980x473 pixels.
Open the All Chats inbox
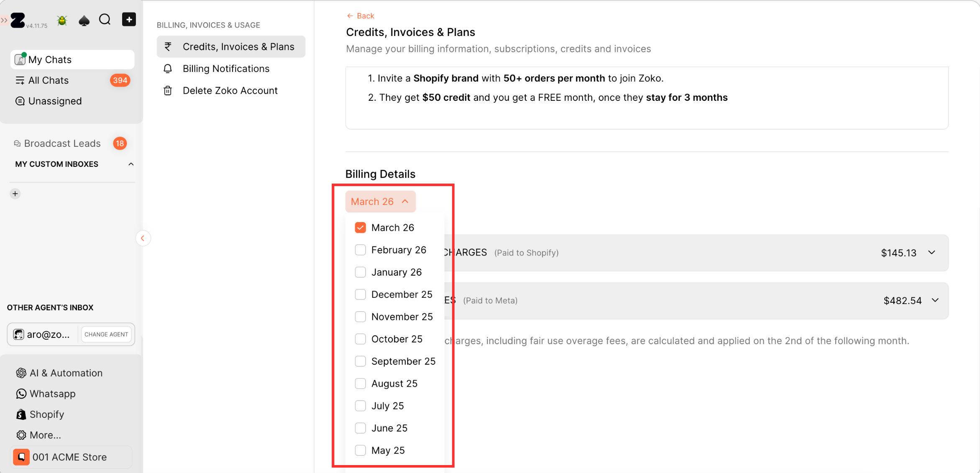pyautogui.click(x=48, y=80)
